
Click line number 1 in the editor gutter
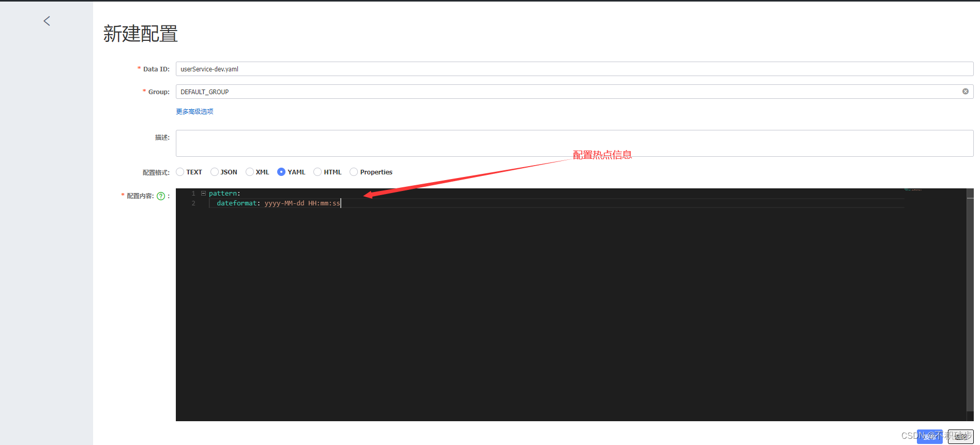point(193,194)
